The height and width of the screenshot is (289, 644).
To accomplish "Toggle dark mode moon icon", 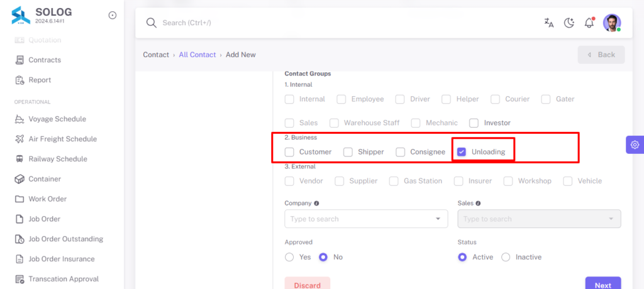I will (x=569, y=23).
